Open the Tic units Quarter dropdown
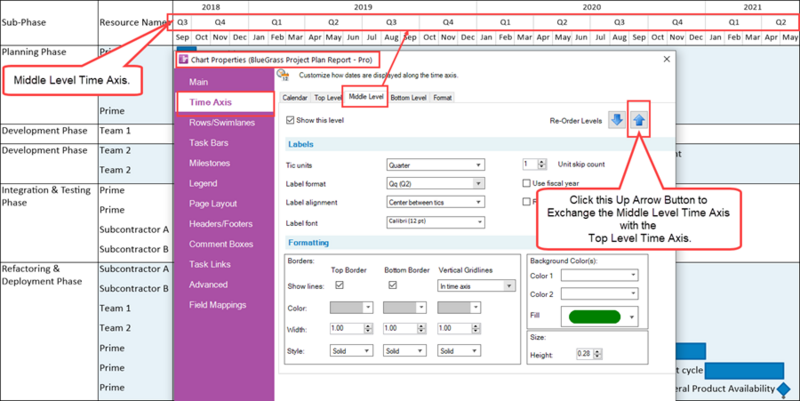This screenshot has height=401, width=800. [x=435, y=165]
